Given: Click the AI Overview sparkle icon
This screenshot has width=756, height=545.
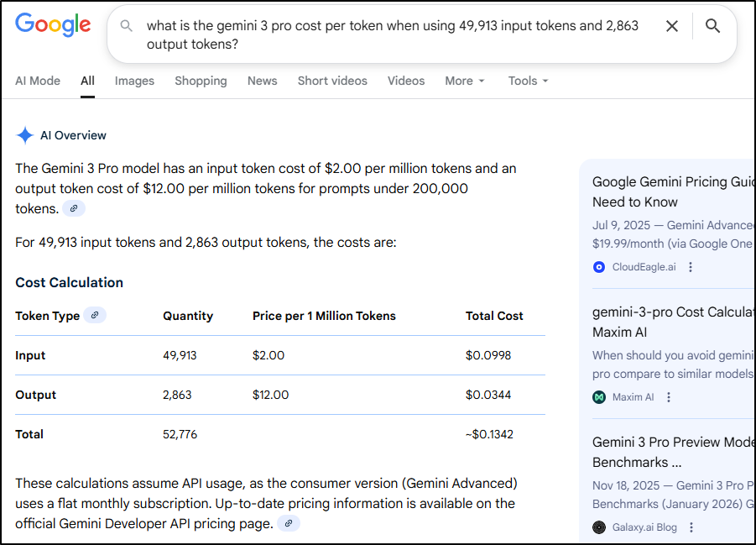Looking at the screenshot, I should pyautogui.click(x=25, y=135).
